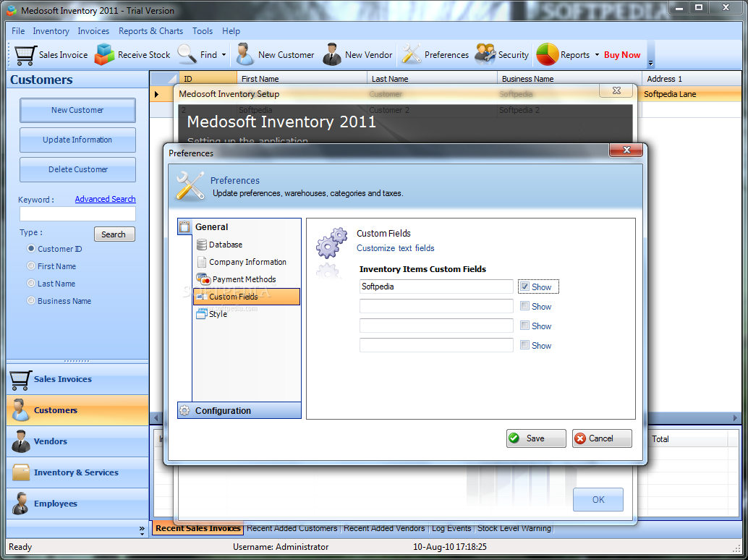Click Save in Preferences dialog
The width and height of the screenshot is (748, 560).
[x=536, y=438]
